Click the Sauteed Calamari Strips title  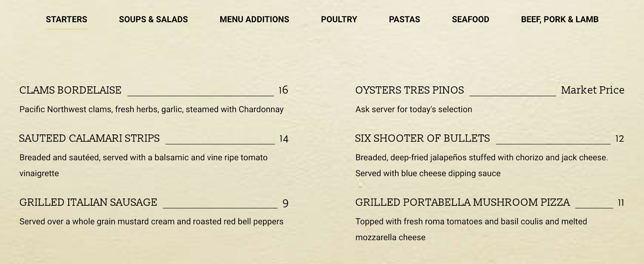(x=89, y=138)
